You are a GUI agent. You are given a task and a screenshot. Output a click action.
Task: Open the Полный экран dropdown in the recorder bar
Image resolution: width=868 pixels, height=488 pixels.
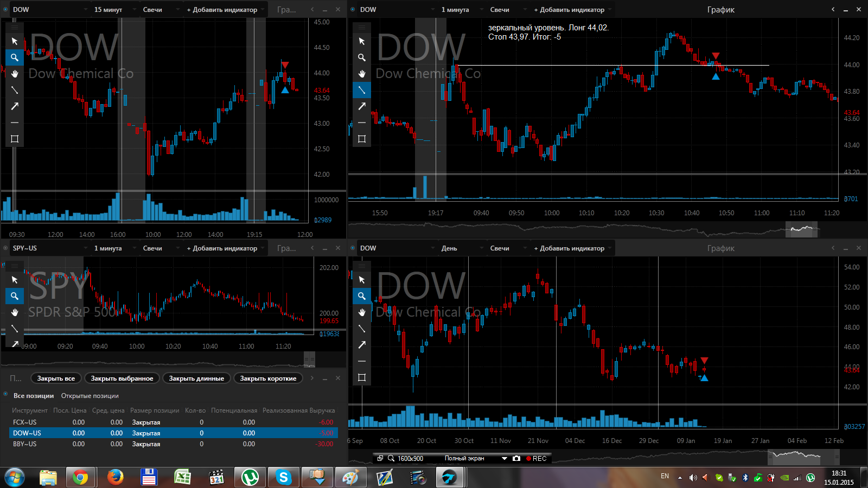(476, 459)
